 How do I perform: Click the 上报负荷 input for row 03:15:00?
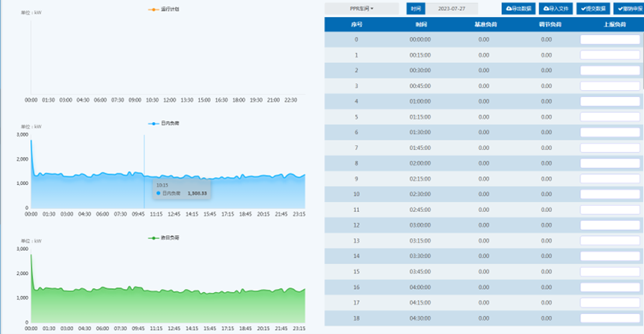(x=610, y=241)
